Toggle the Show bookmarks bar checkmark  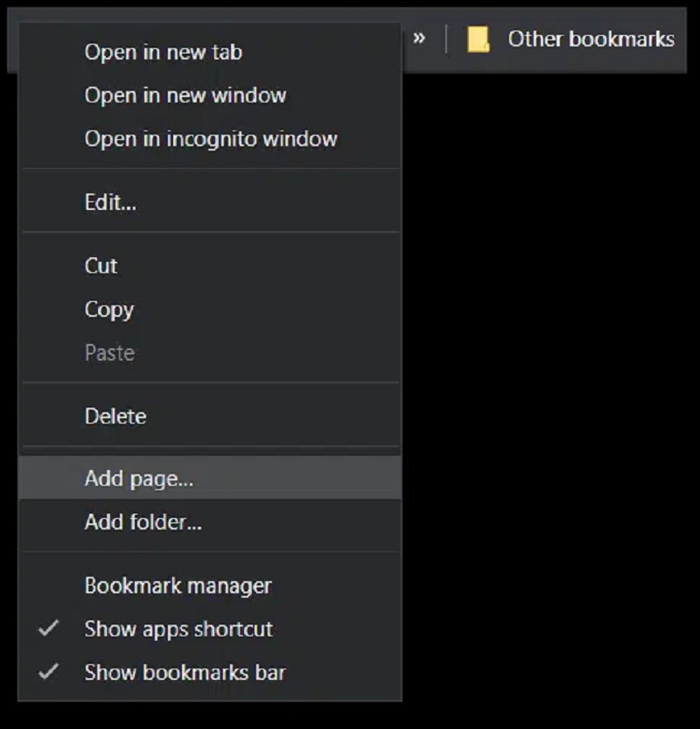point(50,672)
